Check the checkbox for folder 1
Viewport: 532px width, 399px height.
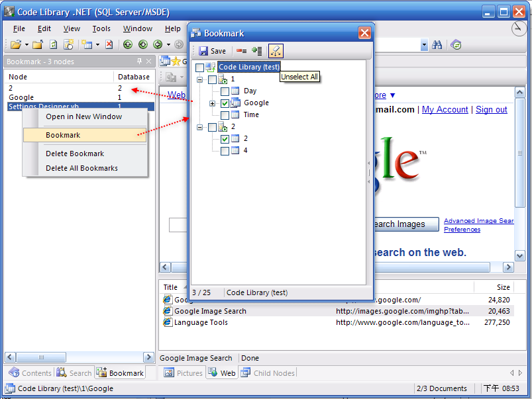(x=212, y=79)
